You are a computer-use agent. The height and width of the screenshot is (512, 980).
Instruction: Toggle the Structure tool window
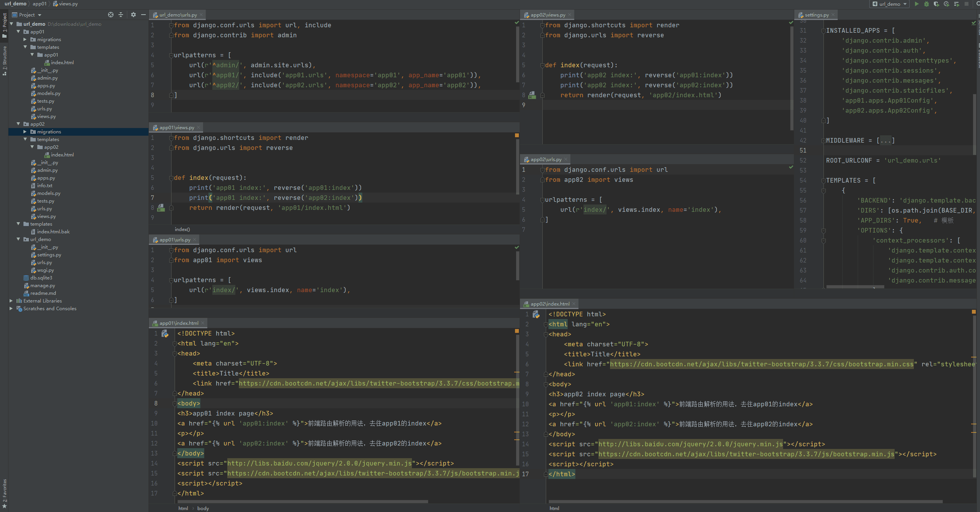coord(4,61)
